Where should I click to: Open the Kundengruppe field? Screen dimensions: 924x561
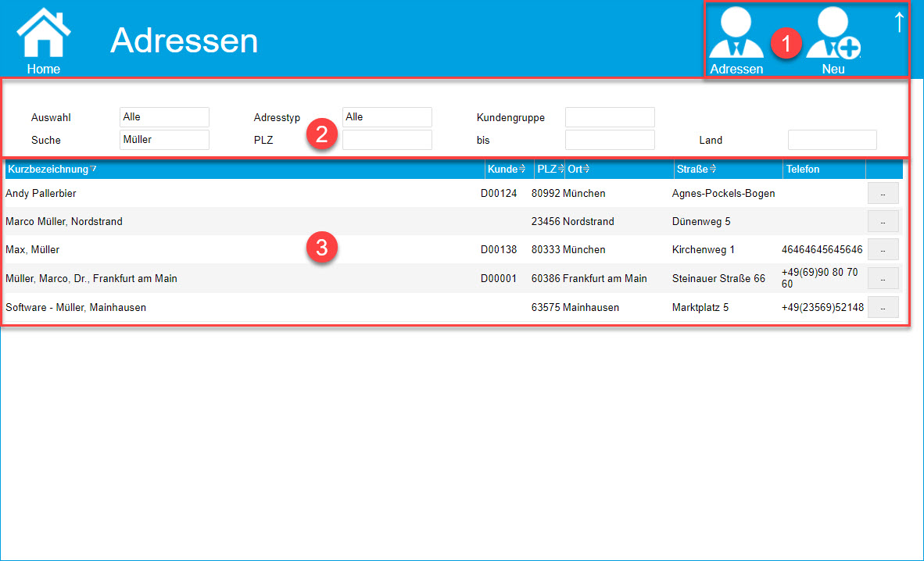(x=610, y=117)
